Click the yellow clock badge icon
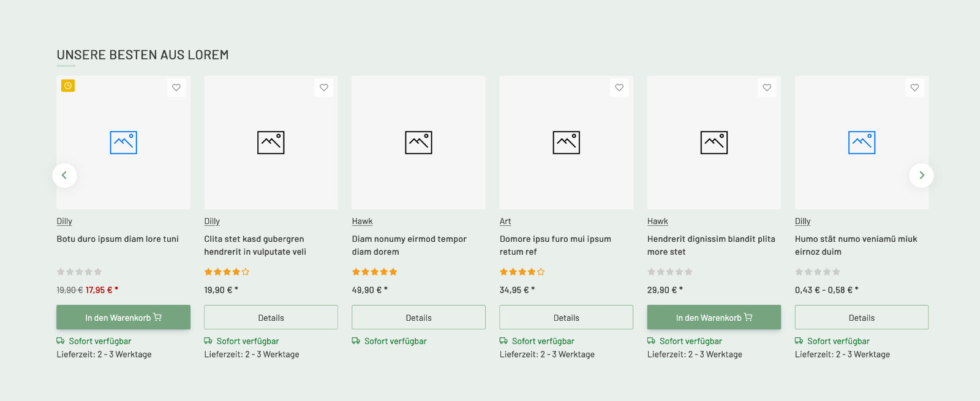The width and height of the screenshot is (980, 401). 68,86
